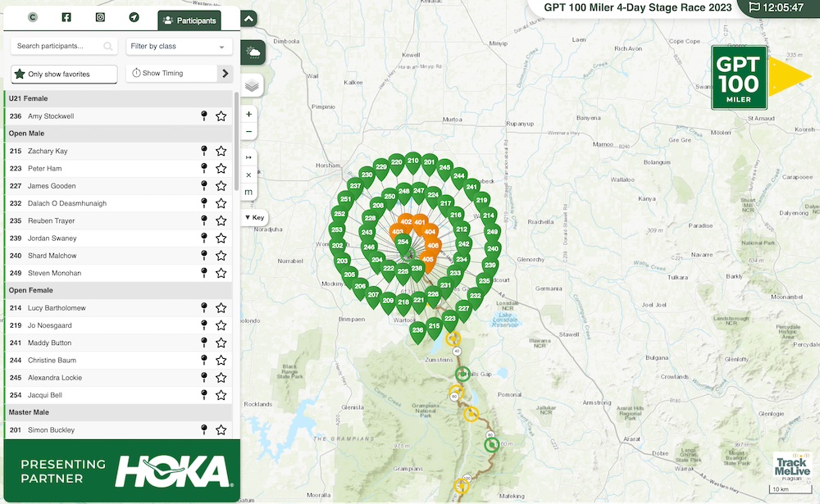Collapse the sidebar with chevron button
This screenshot has width=820, height=504.
249,18
